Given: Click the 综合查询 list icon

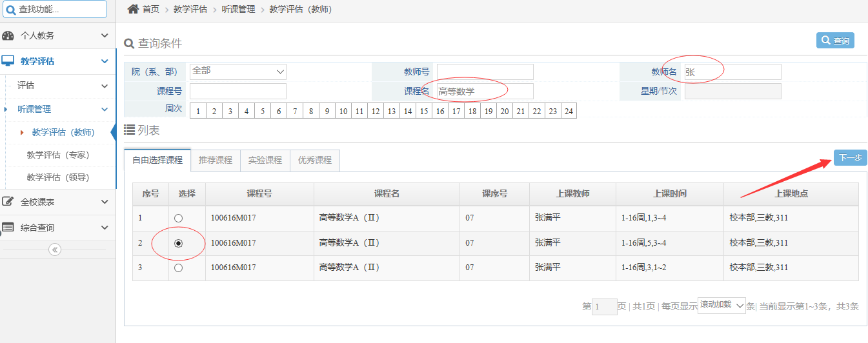Looking at the screenshot, I should pos(8,228).
